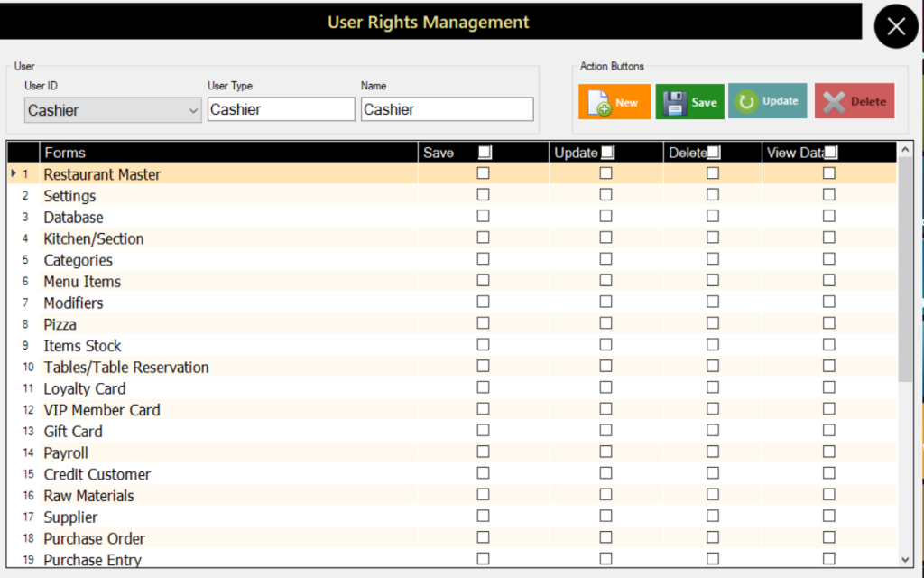The image size is (924, 578).
Task: Enable View Data right for Modifiers
Action: (829, 302)
